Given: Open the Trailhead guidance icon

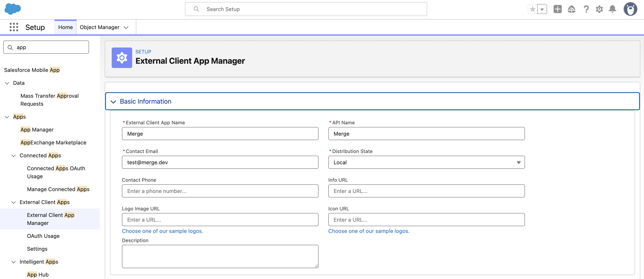Looking at the screenshot, I should click(x=572, y=9).
